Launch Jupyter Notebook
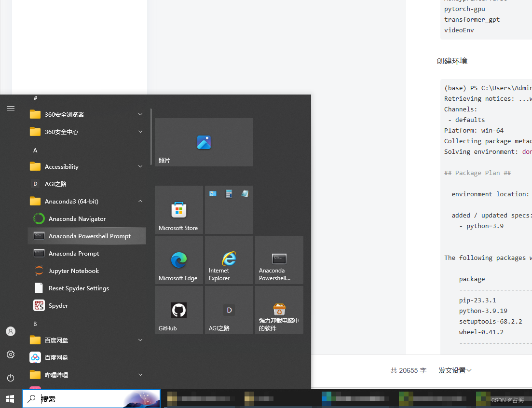This screenshot has width=532, height=408. [87, 271]
